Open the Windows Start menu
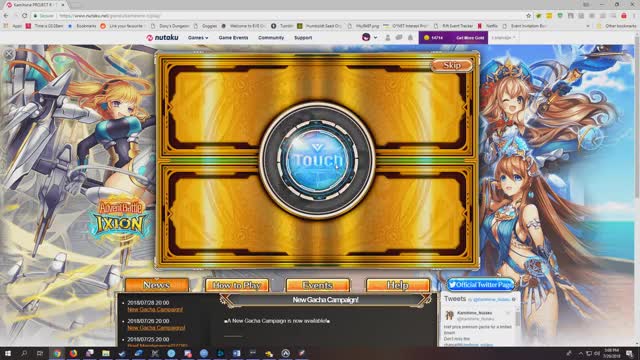The height and width of the screenshot is (360, 640). [x=7, y=353]
